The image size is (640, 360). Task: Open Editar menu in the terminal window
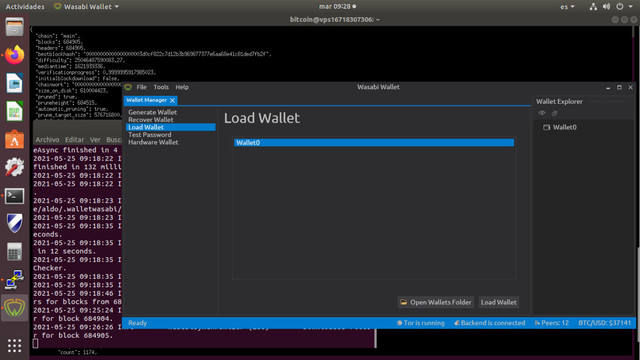click(x=75, y=140)
